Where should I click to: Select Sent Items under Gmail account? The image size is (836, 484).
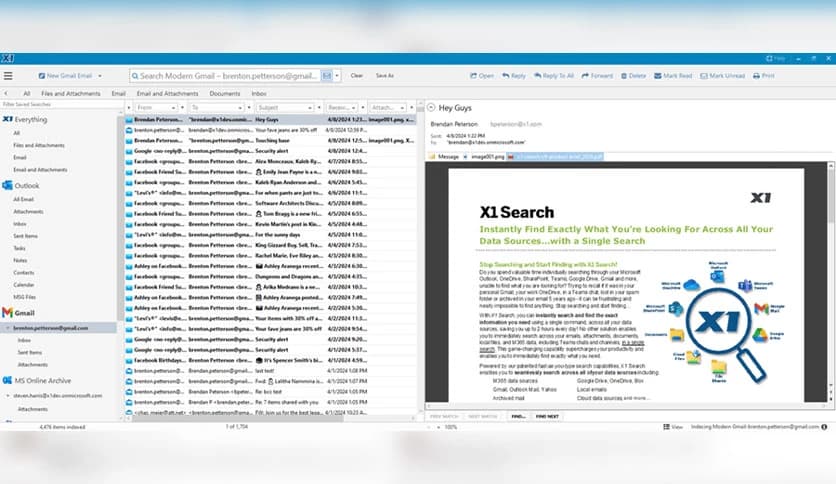point(30,352)
